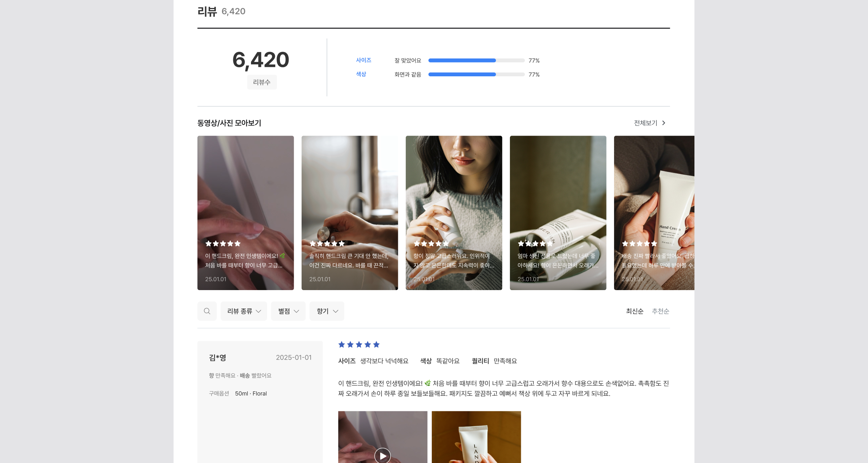Click the blue five-star rating of first review
868x463 pixels.
click(x=359, y=345)
